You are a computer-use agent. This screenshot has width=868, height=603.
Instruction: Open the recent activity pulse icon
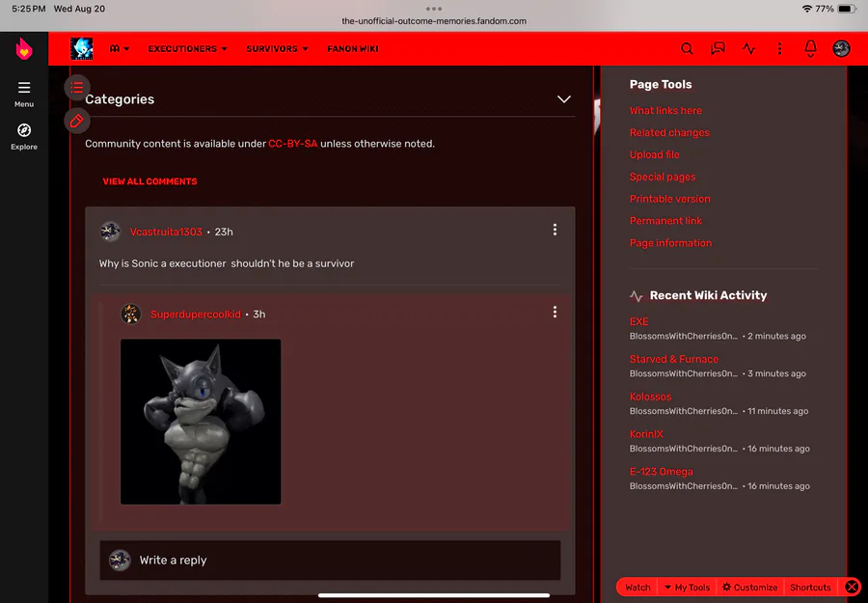[x=748, y=49]
